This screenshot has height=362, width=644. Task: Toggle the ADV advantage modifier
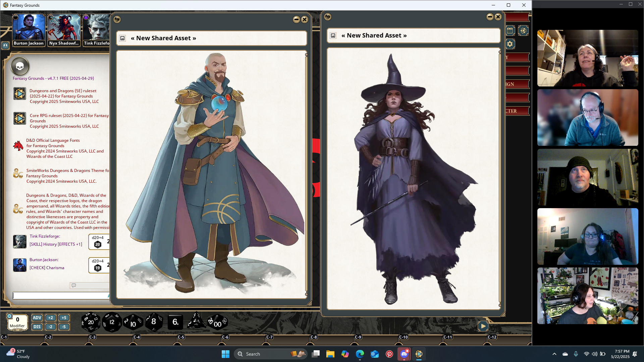pyautogui.click(x=37, y=318)
